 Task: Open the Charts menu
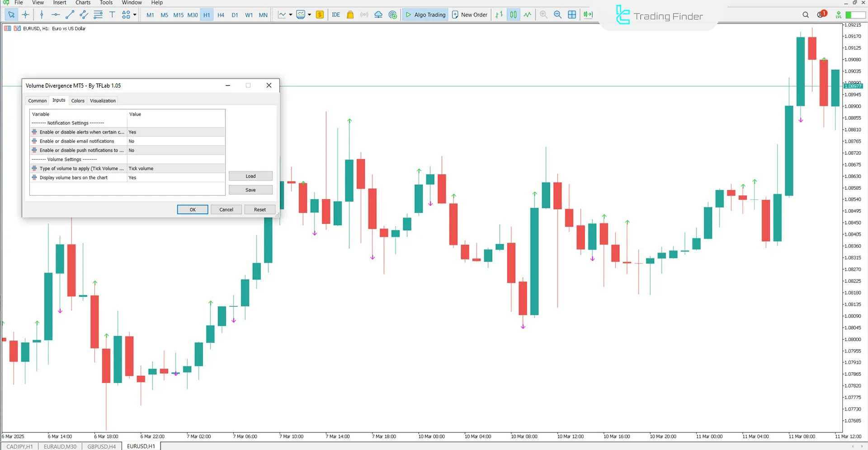click(83, 3)
